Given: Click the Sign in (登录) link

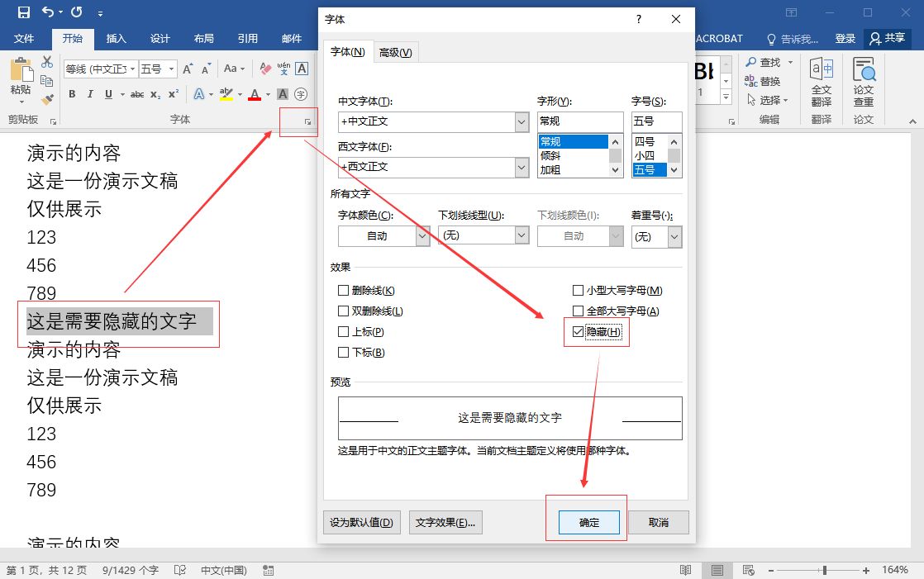Looking at the screenshot, I should click(x=845, y=38).
